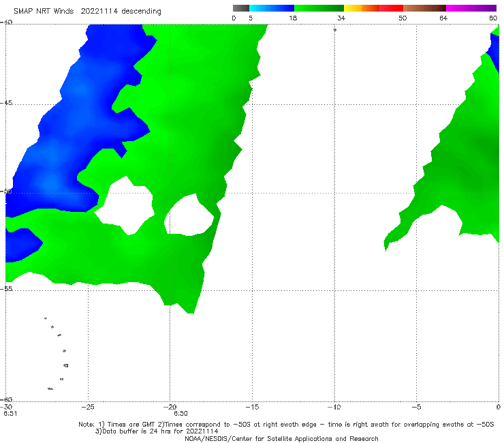Click the longitude label "-15" on the bottom axis
The image size is (504, 443).
coord(252,407)
